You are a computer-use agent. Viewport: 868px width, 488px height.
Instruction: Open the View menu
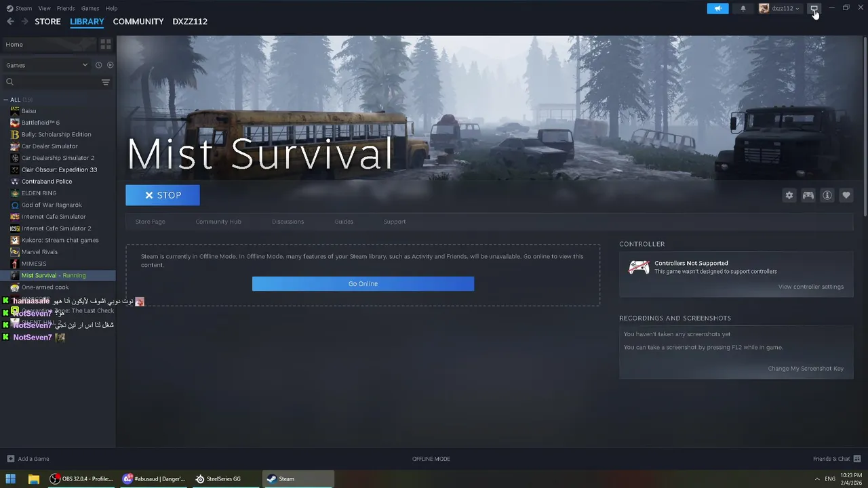click(x=45, y=8)
